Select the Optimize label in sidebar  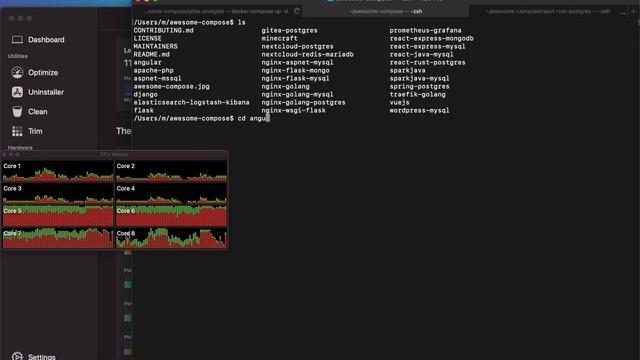click(43, 73)
